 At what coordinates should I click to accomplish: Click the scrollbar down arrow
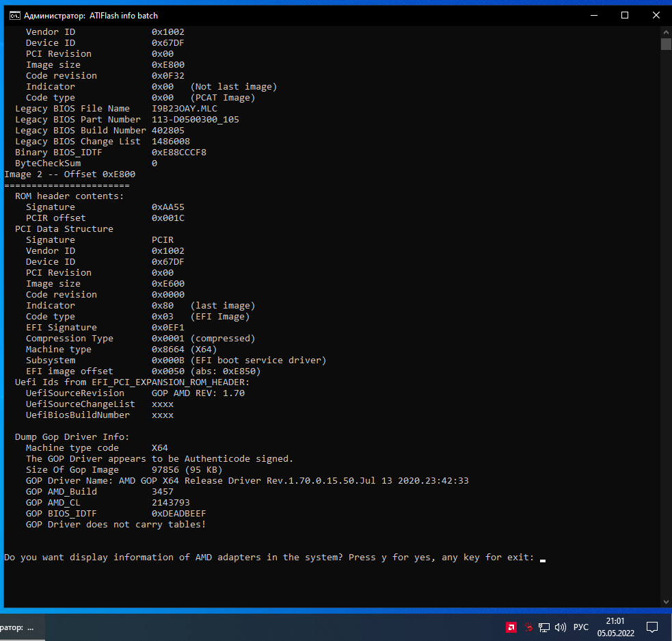(666, 602)
